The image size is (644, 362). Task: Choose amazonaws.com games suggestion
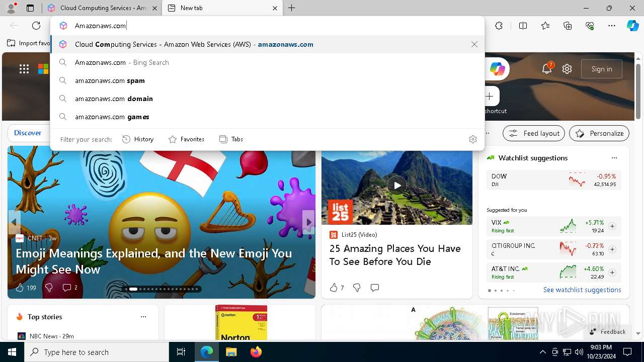tap(267, 117)
